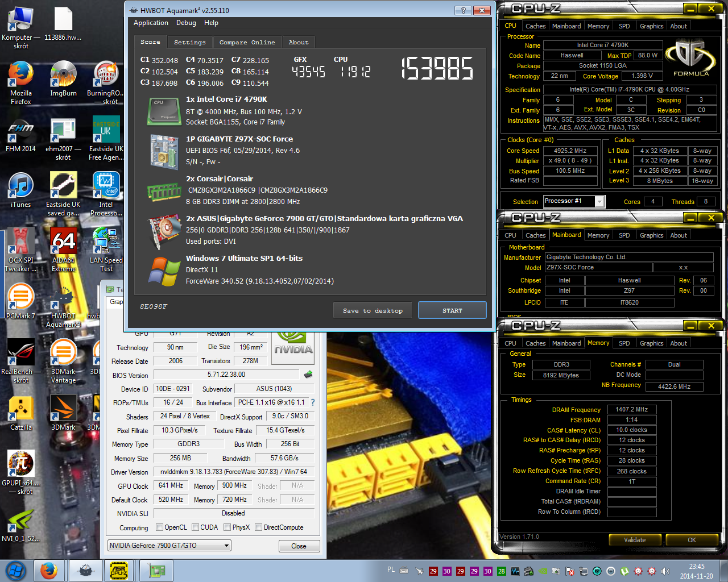Open the NVIDIA GeForce 7900 GT/GTO dropdown
728x582 pixels.
pyautogui.click(x=169, y=546)
